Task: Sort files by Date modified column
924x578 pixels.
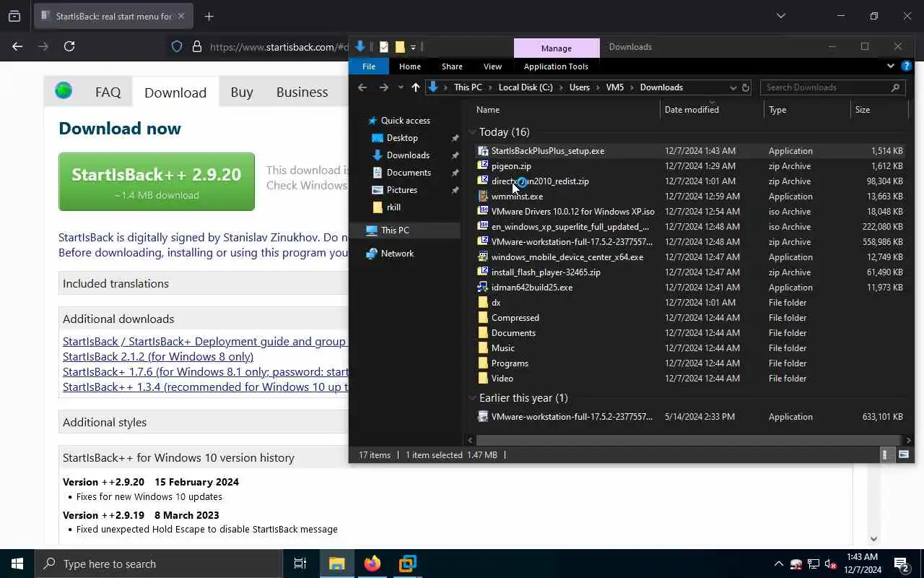Action: point(692,110)
